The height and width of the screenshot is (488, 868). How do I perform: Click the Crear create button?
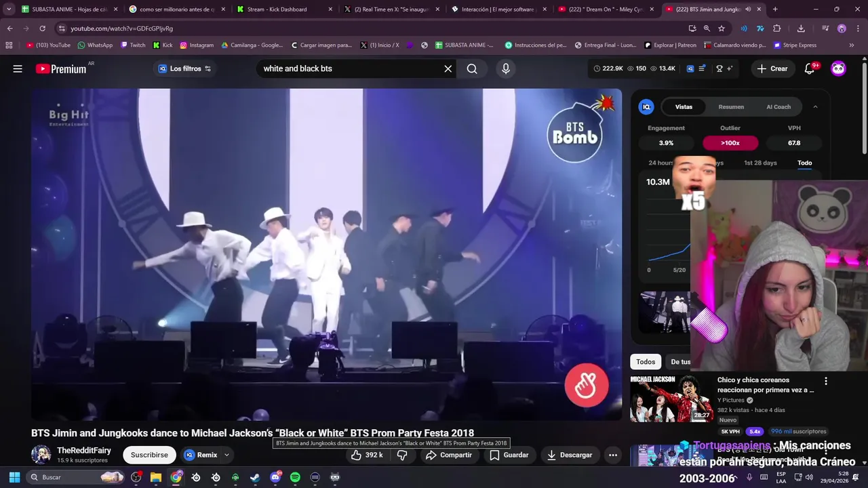[x=772, y=68]
